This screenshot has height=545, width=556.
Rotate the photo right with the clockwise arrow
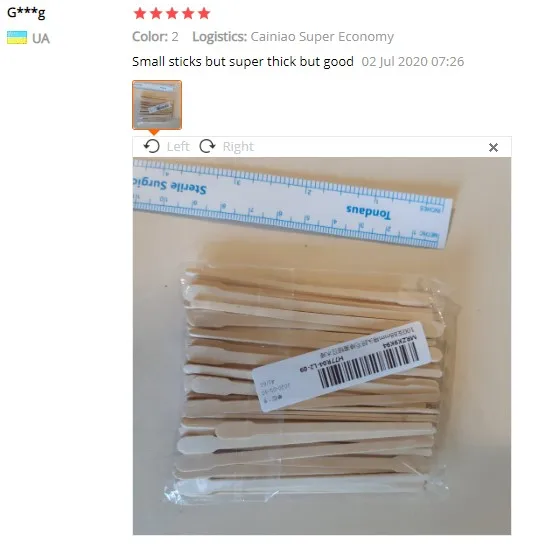[x=207, y=146]
